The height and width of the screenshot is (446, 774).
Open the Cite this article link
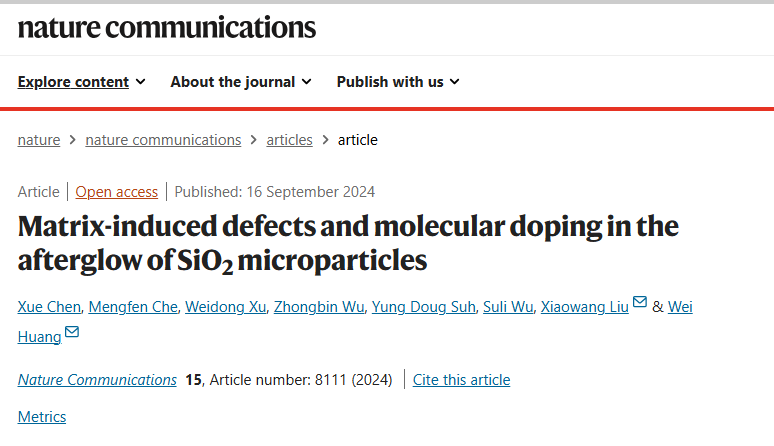tap(462, 380)
